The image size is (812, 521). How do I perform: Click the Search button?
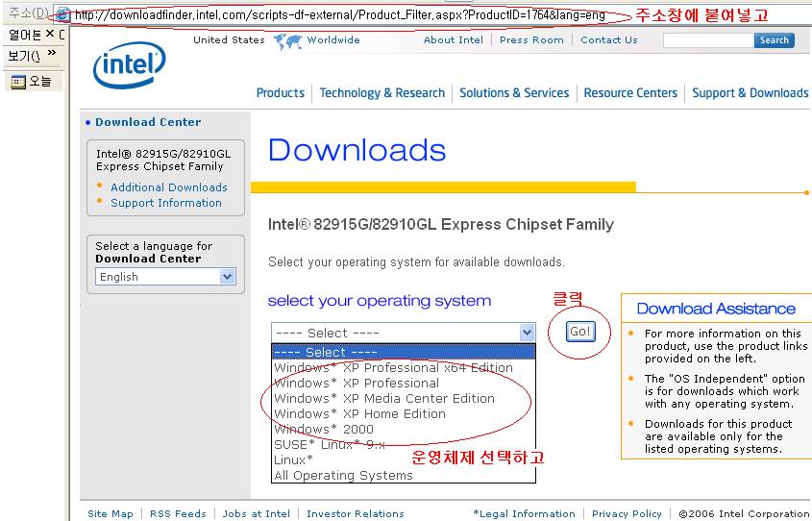coord(774,40)
